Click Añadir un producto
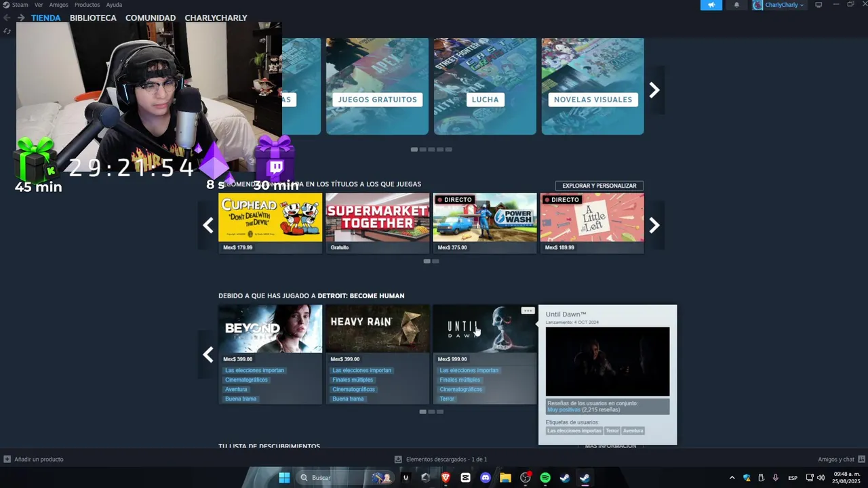This screenshot has height=488, width=868. click(x=39, y=460)
